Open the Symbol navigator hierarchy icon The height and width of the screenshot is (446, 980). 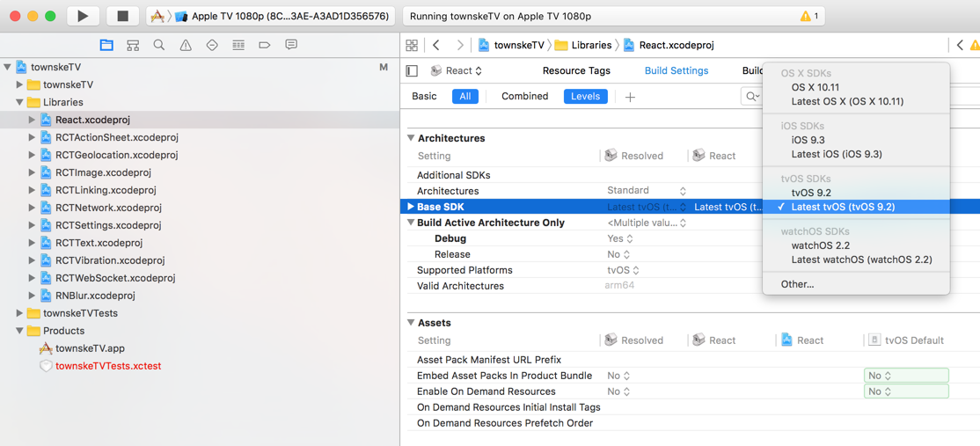point(133,45)
